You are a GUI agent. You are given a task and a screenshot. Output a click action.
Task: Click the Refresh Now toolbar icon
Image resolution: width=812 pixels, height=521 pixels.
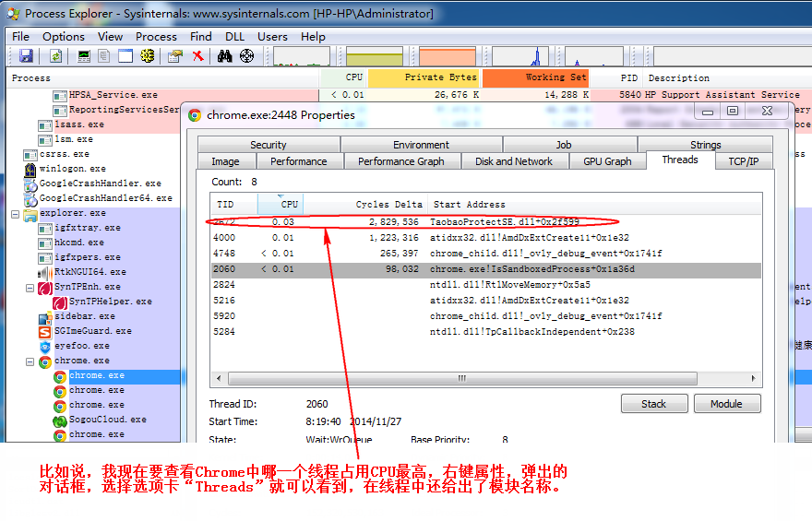(56, 55)
